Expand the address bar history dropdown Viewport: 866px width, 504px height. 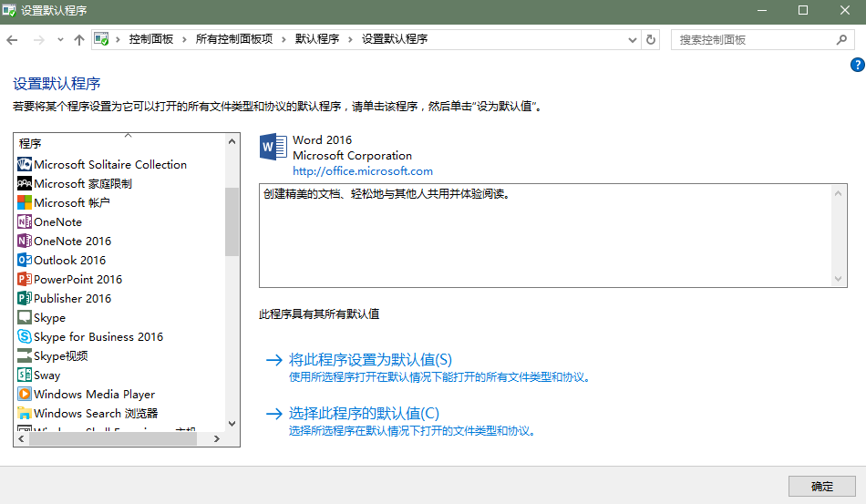tap(633, 40)
